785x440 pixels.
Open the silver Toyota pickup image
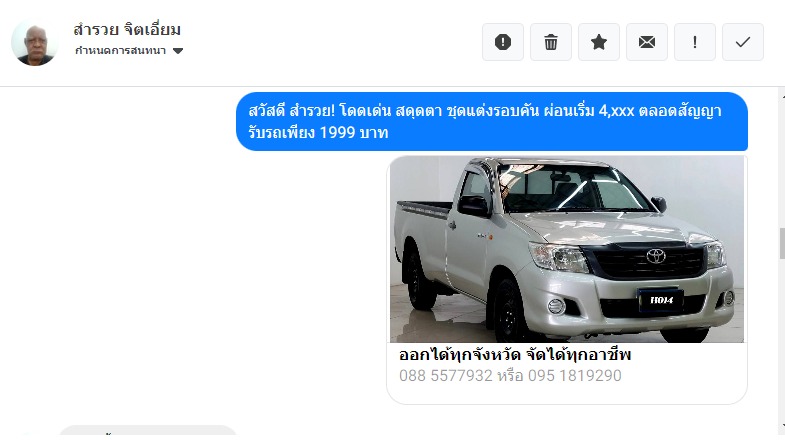coord(567,249)
